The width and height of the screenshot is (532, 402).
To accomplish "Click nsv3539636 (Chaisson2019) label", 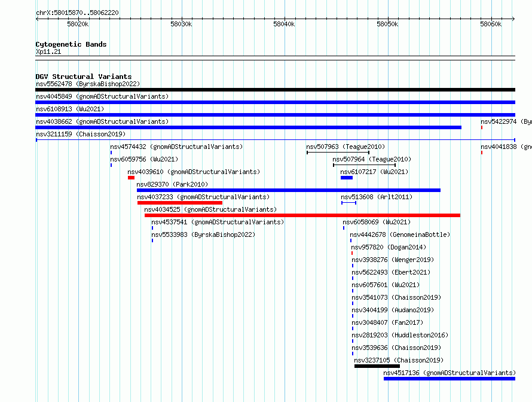I will (x=396, y=348).
